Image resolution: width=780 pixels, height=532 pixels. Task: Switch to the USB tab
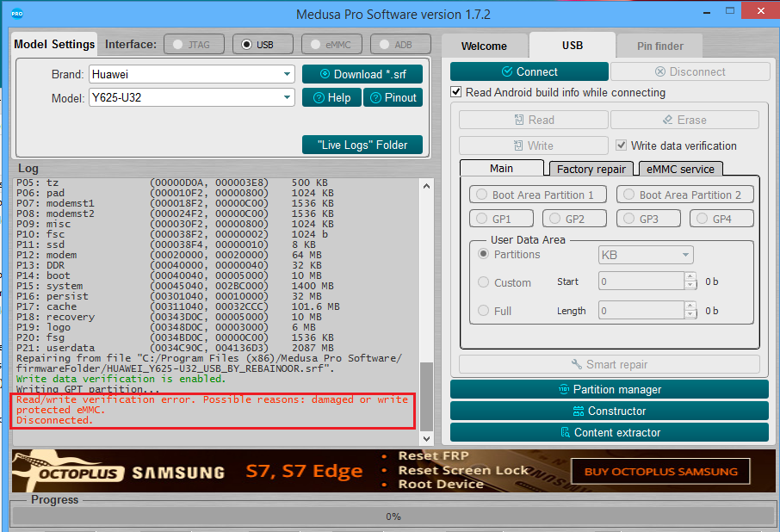click(572, 46)
